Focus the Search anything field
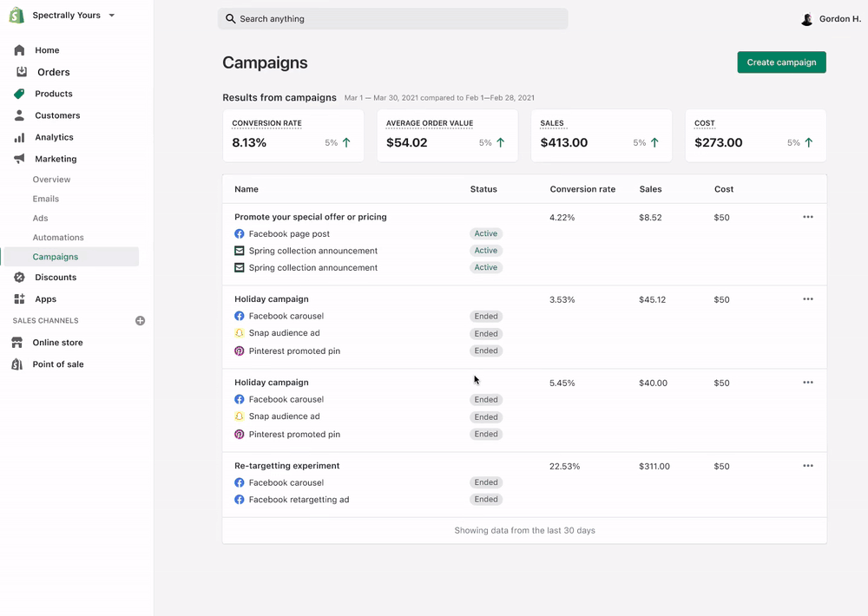The width and height of the screenshot is (868, 616). tap(392, 19)
